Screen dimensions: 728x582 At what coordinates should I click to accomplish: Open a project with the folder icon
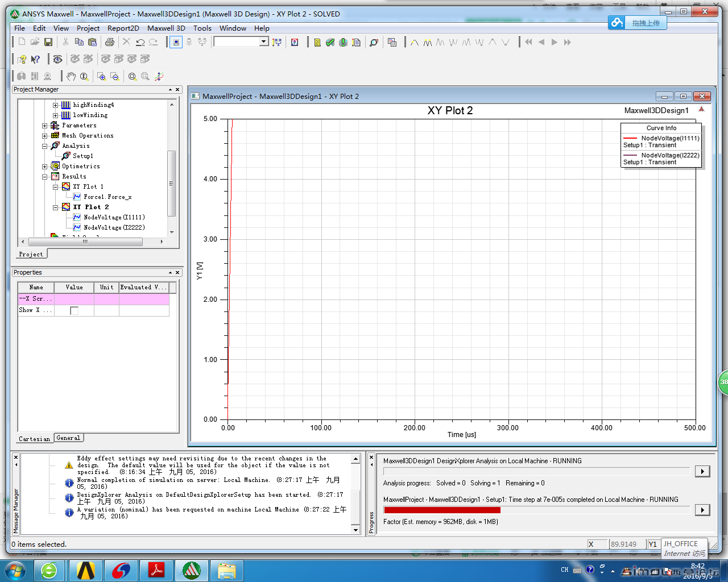[x=35, y=42]
